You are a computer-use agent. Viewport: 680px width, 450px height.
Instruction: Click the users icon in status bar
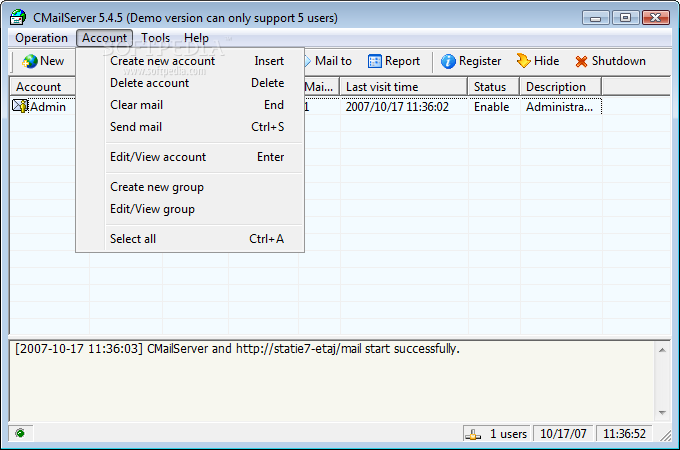point(473,434)
